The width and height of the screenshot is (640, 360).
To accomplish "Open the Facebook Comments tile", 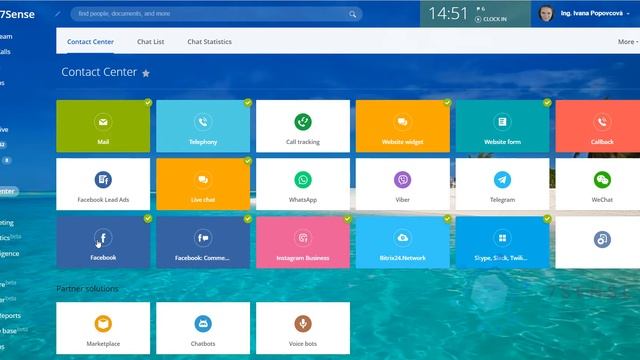I will tap(203, 242).
